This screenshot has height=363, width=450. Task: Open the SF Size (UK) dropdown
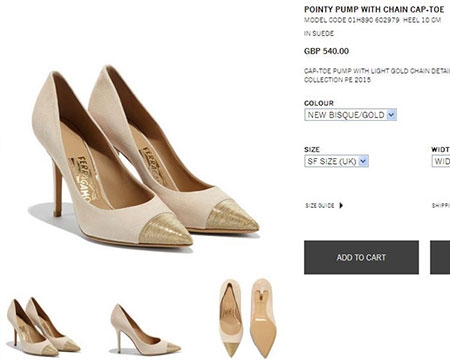[336, 161]
